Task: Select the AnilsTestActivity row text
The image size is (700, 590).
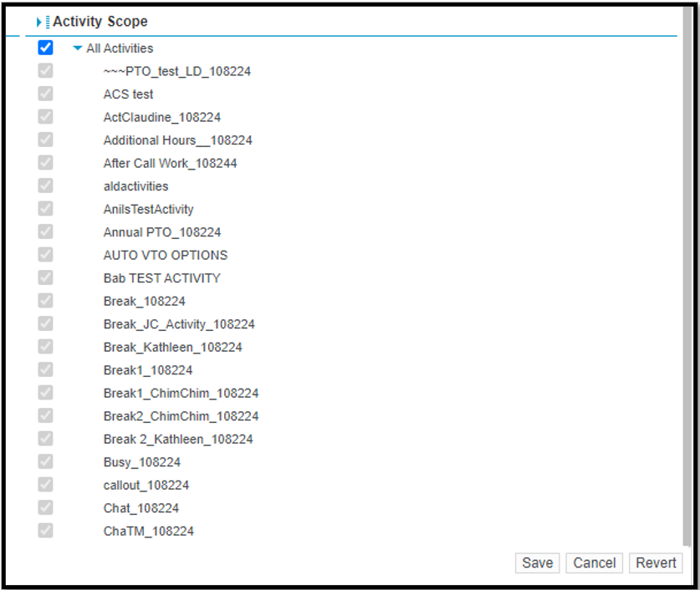Action: pos(148,210)
